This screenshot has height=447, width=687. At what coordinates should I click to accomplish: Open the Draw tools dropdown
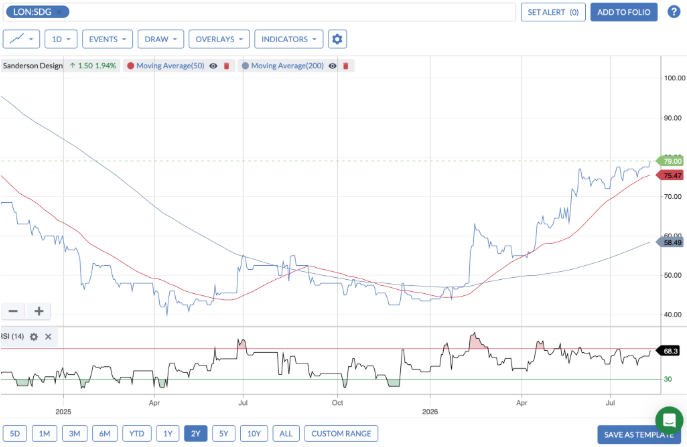click(x=160, y=39)
